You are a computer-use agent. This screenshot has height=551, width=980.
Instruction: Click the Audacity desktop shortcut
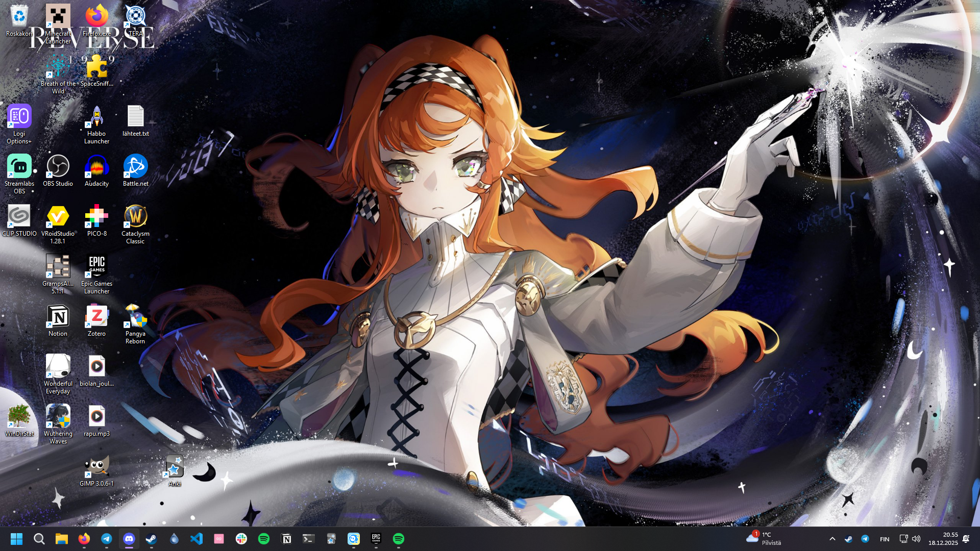pos(96,170)
